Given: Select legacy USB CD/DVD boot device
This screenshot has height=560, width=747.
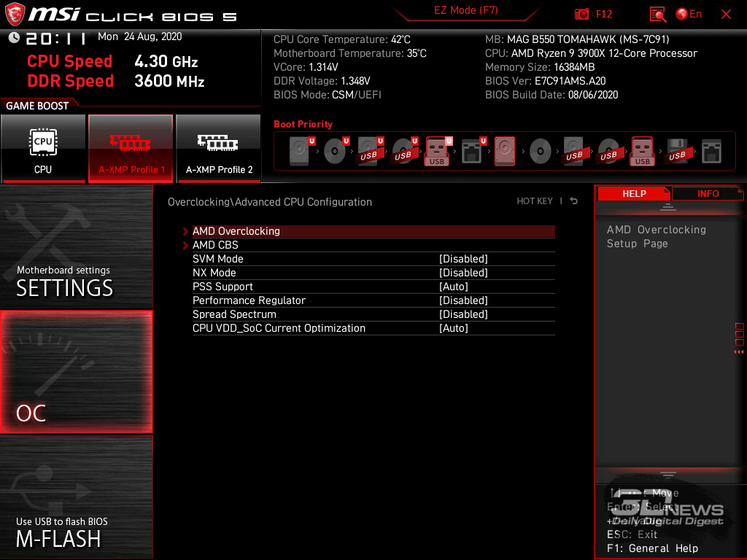Looking at the screenshot, I should coord(610,152).
